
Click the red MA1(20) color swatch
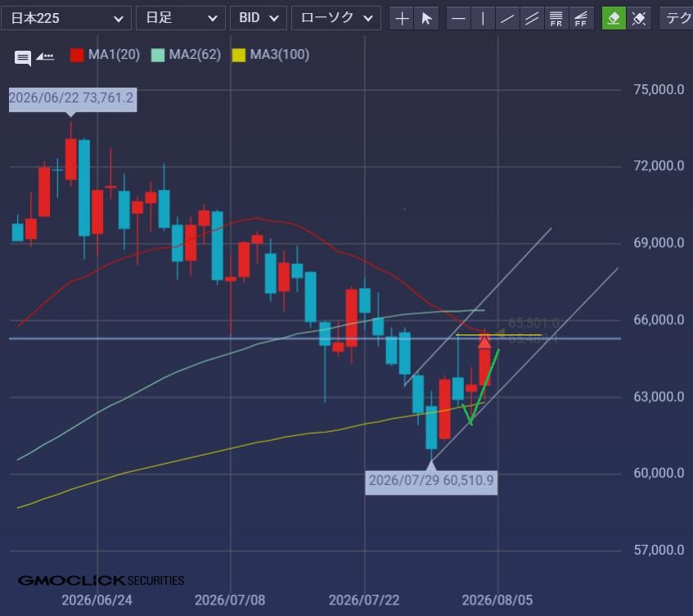click(77, 56)
